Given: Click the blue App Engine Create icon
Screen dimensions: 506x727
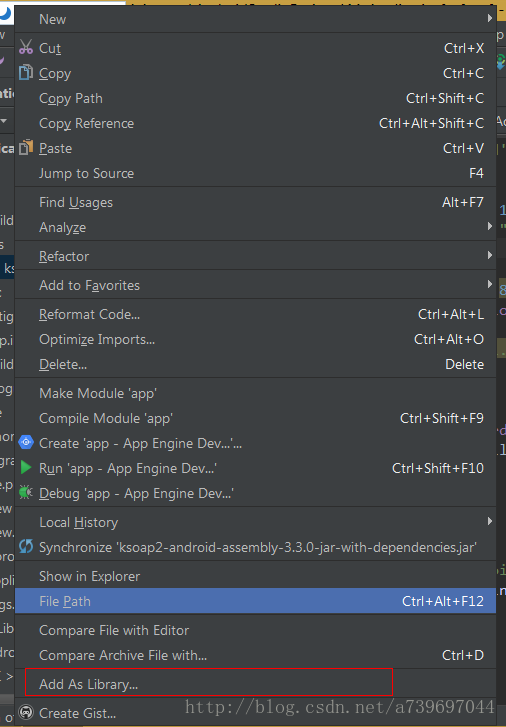Looking at the screenshot, I should [x=26, y=442].
